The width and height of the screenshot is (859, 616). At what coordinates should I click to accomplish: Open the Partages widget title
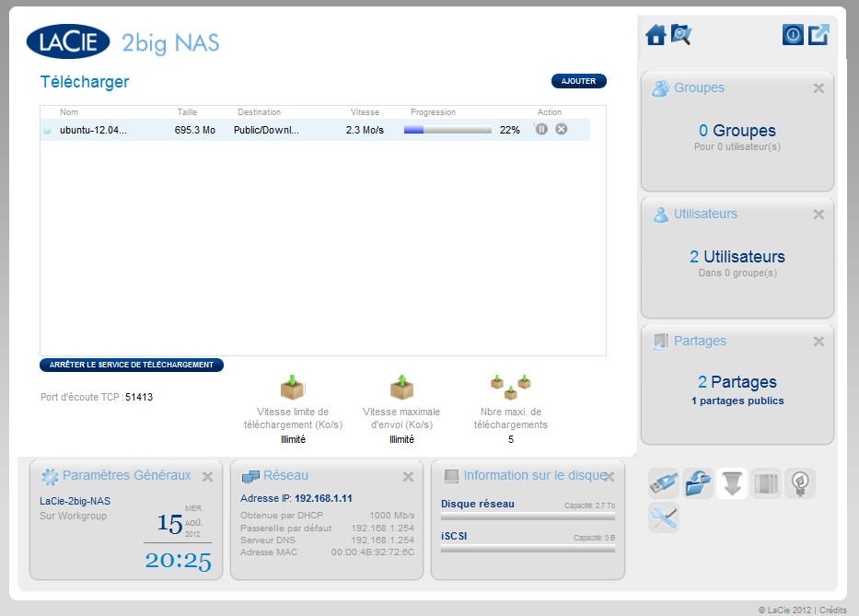(700, 341)
